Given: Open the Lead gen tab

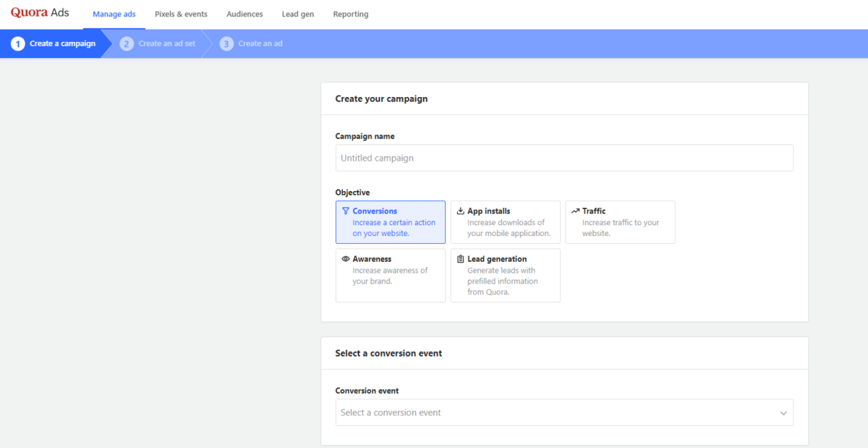Looking at the screenshot, I should coord(298,14).
